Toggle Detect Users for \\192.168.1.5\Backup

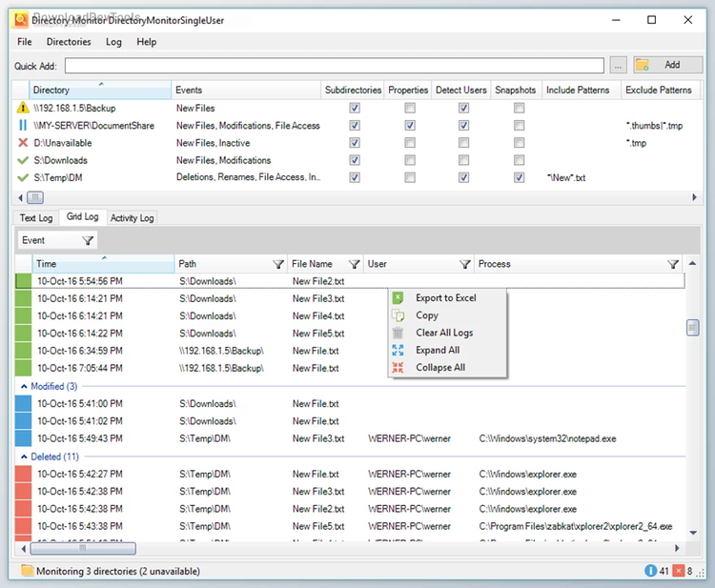pyautogui.click(x=463, y=108)
